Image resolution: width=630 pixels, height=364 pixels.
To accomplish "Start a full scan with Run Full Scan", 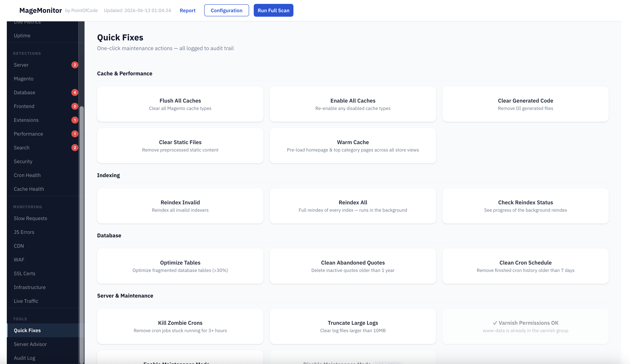I will click(273, 10).
